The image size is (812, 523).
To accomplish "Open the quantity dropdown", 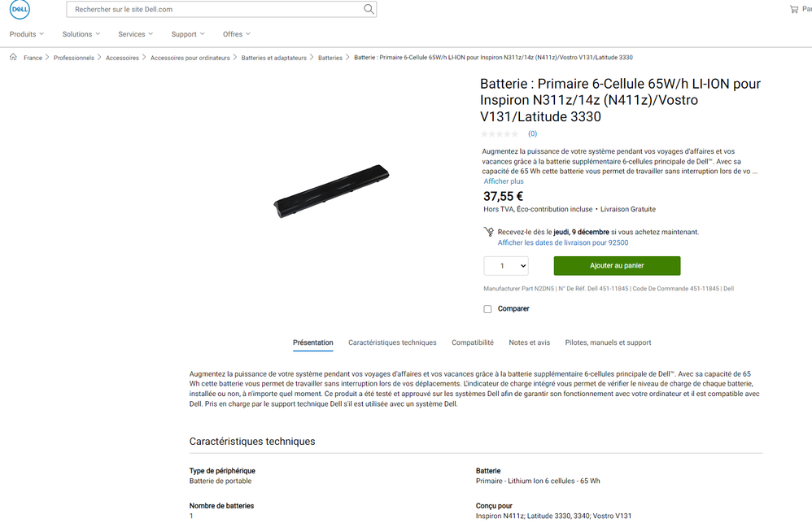I will coord(506,266).
